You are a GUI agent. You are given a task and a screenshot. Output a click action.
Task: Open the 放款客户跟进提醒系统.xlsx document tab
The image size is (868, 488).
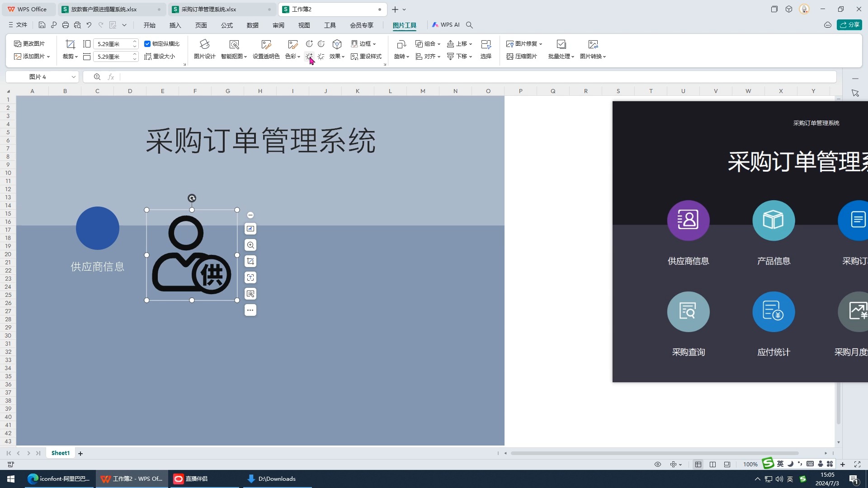(x=104, y=9)
